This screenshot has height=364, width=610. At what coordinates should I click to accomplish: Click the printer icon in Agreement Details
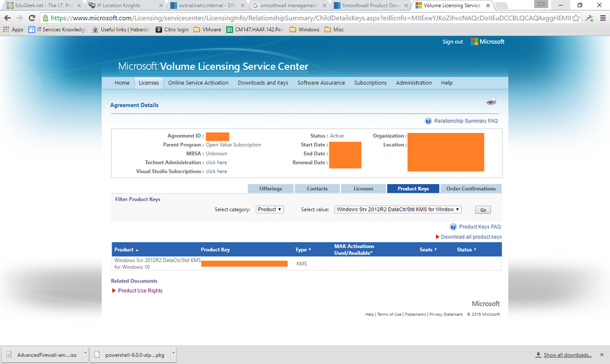(491, 101)
